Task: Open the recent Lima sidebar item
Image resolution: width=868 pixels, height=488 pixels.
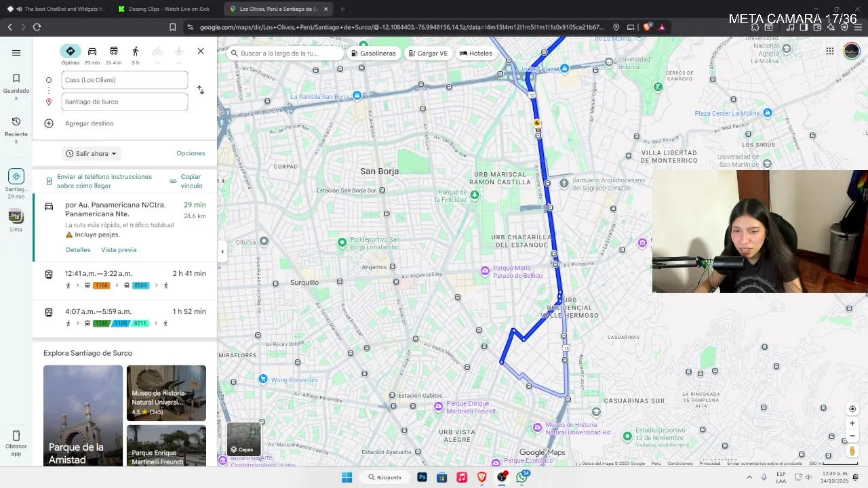Action: point(16,220)
